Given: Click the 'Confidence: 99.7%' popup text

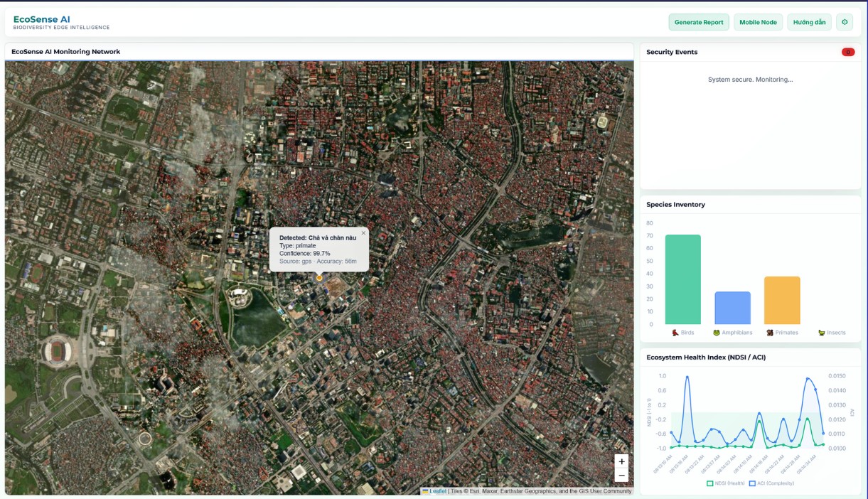Looking at the screenshot, I should pos(305,253).
